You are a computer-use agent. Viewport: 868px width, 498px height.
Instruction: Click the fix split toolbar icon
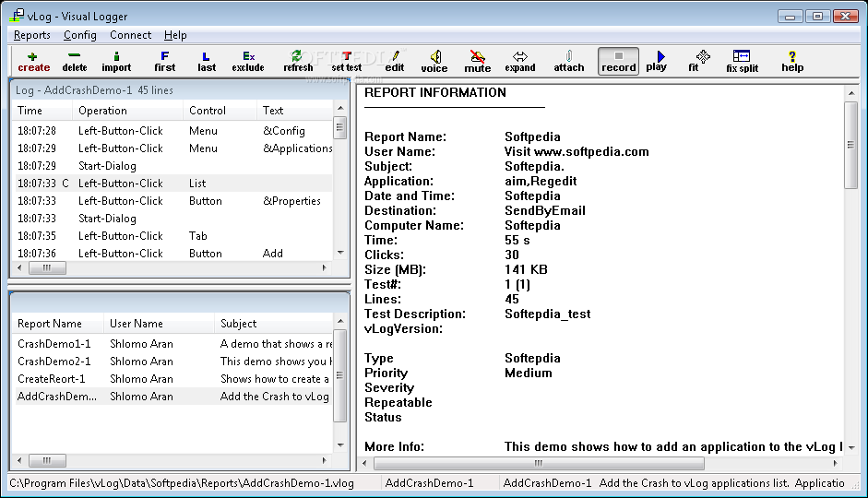point(742,62)
